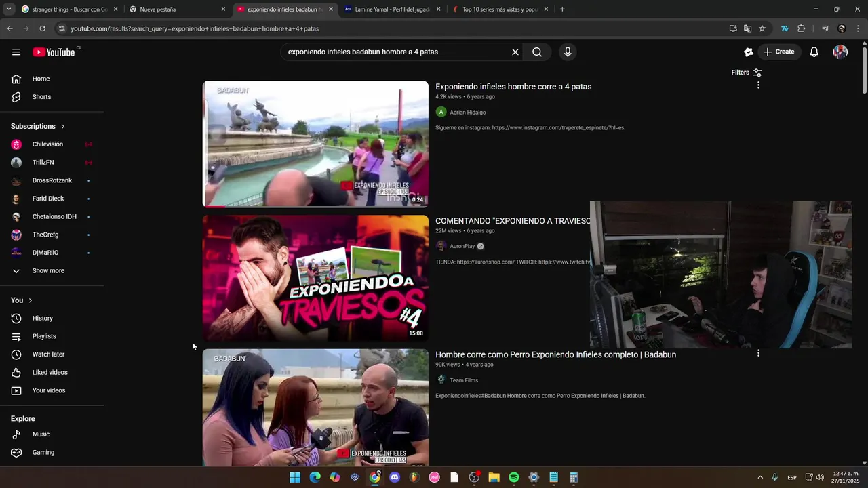
Task: Click the search magnifier button
Action: [x=537, y=52]
